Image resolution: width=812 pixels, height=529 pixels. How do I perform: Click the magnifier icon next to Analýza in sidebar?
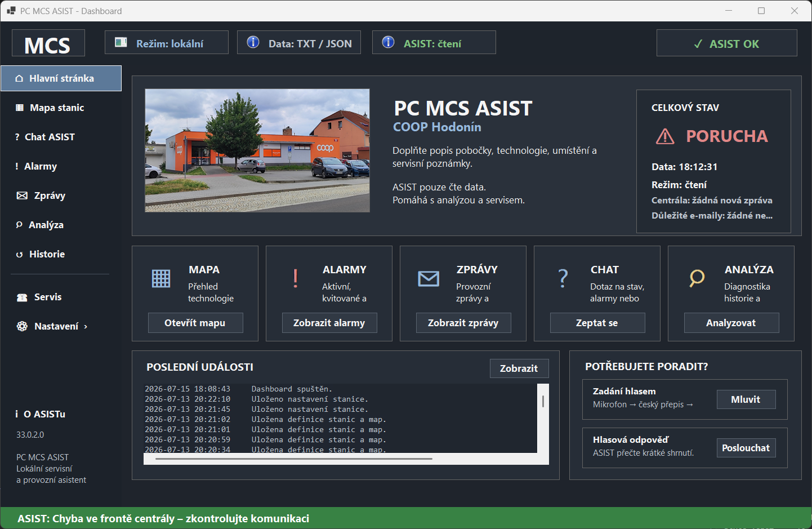tap(19, 225)
